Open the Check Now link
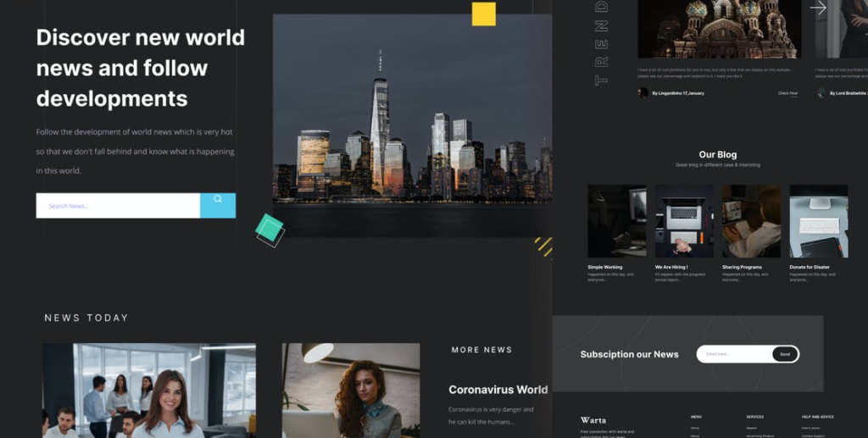The width and height of the screenshot is (868, 438). click(x=787, y=93)
